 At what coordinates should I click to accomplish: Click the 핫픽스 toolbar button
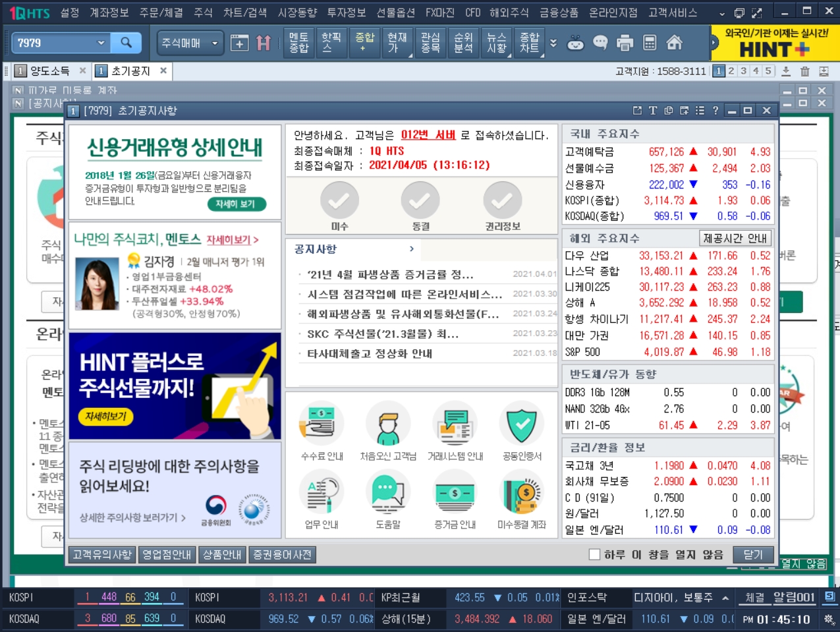[x=331, y=43]
